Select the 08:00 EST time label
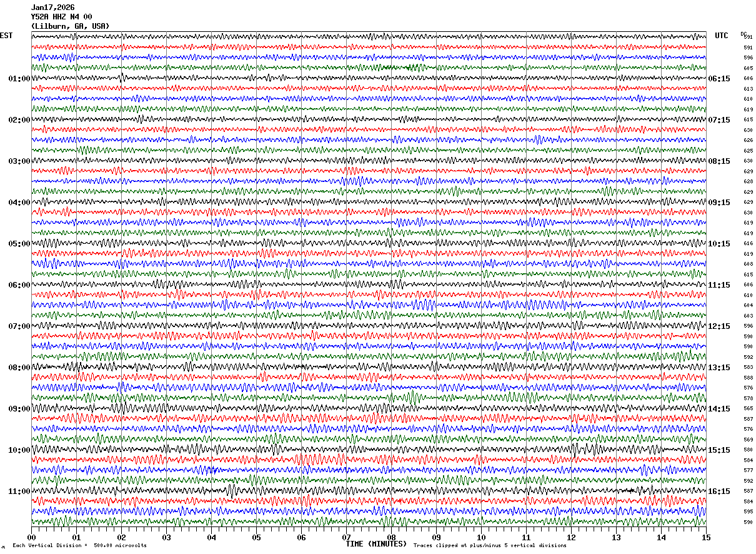 tap(19, 368)
